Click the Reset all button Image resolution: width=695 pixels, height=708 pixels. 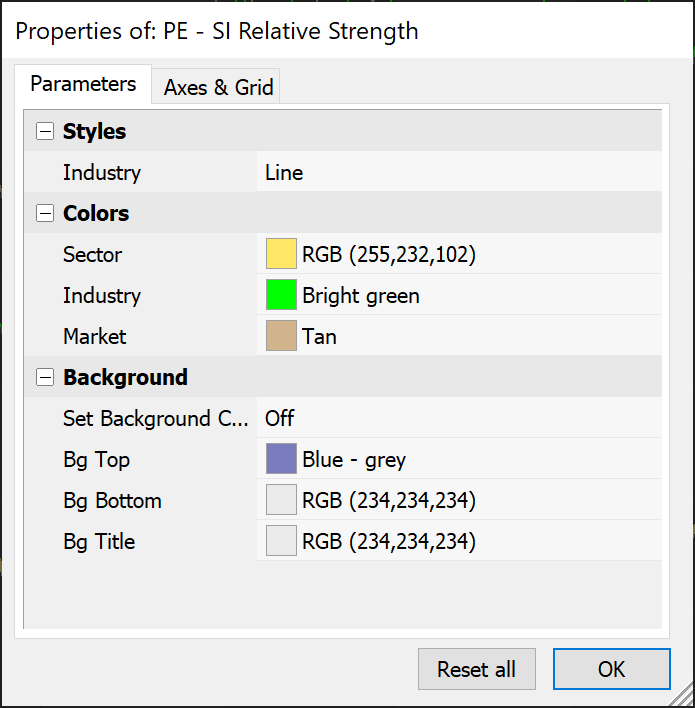pos(477,669)
